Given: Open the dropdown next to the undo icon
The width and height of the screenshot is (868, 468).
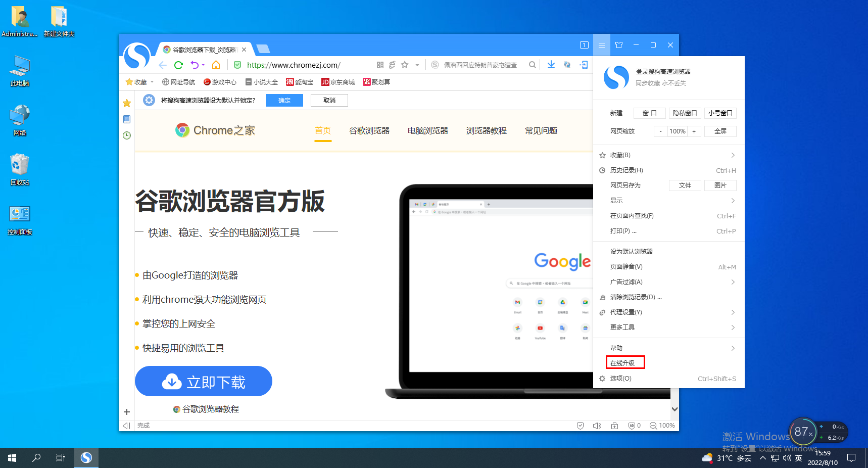Looking at the screenshot, I should tap(203, 65).
